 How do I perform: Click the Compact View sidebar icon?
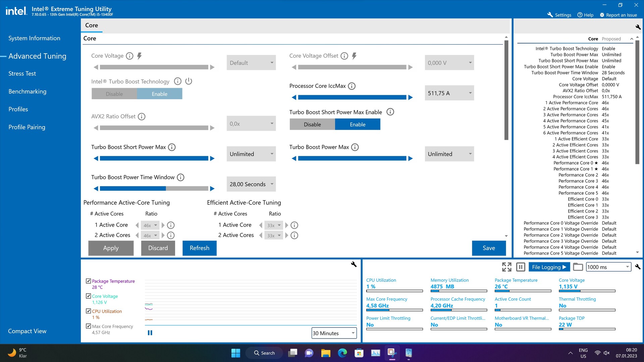28,331
